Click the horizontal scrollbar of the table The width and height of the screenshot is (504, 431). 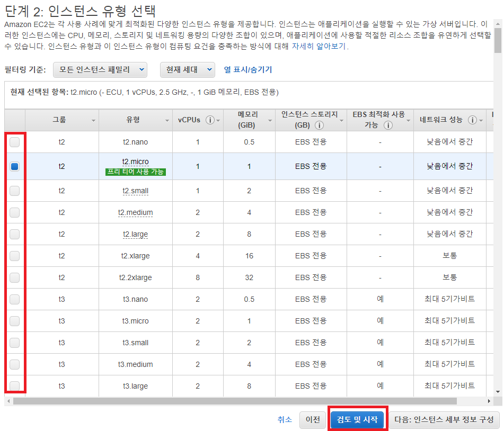[235, 401]
